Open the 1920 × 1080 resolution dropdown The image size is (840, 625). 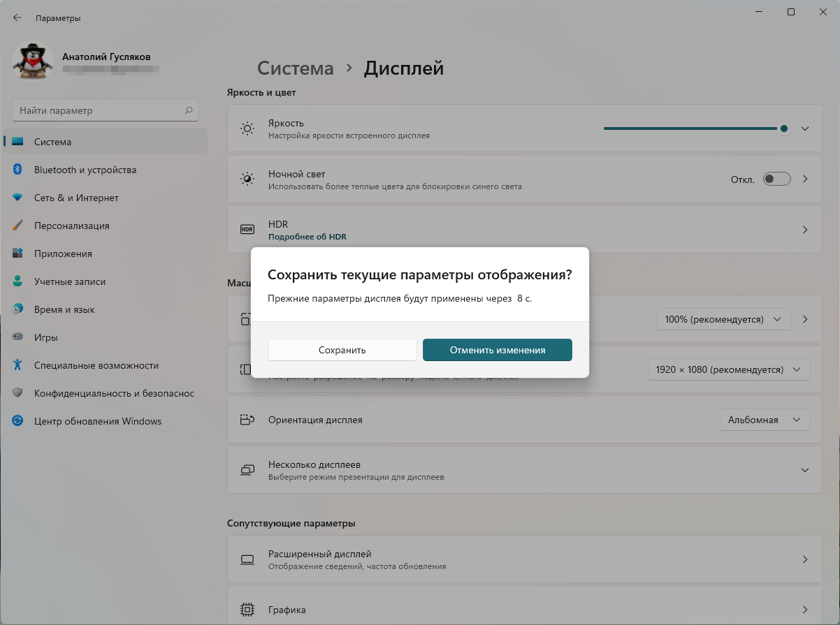728,369
